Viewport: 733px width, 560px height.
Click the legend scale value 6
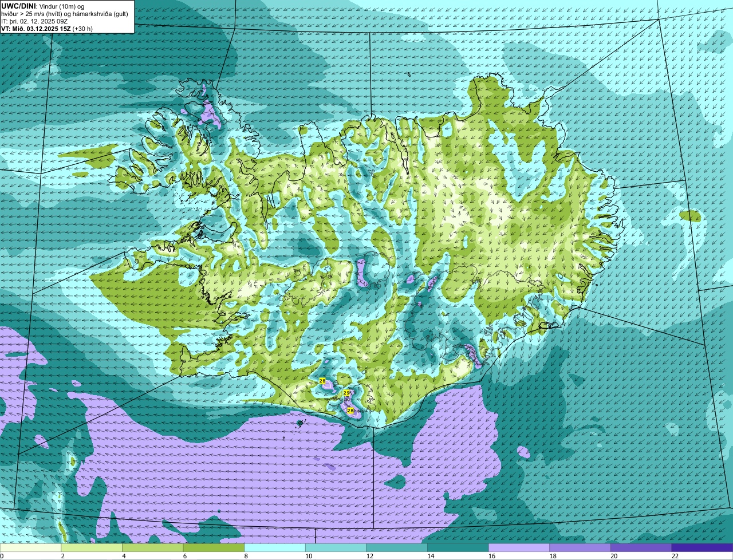click(x=184, y=556)
